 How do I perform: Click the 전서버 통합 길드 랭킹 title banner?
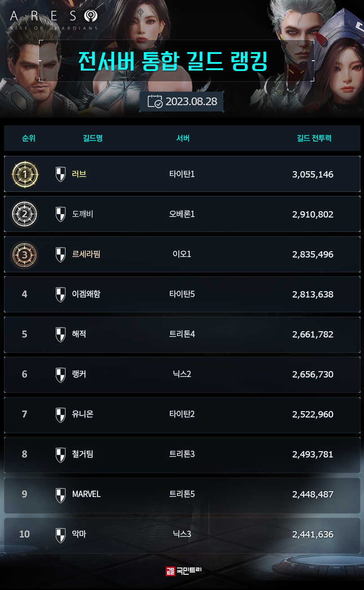173,61
